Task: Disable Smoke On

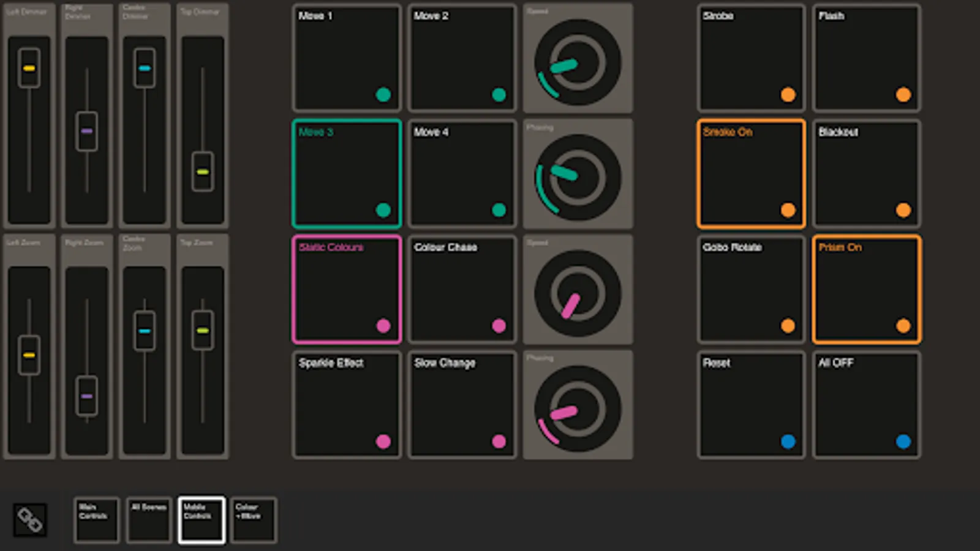Action: [x=750, y=173]
